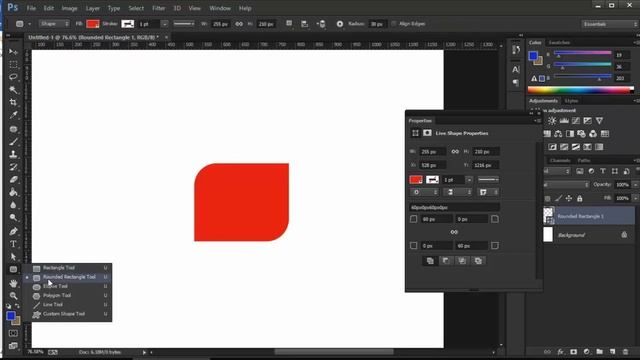This screenshot has width=640, height=360.
Task: Toggle the corner radius link icon
Action: (454, 232)
